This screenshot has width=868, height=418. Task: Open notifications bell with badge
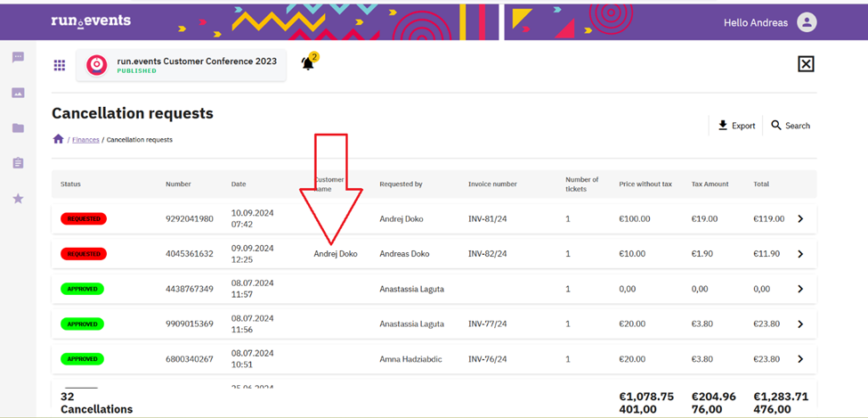click(x=308, y=63)
